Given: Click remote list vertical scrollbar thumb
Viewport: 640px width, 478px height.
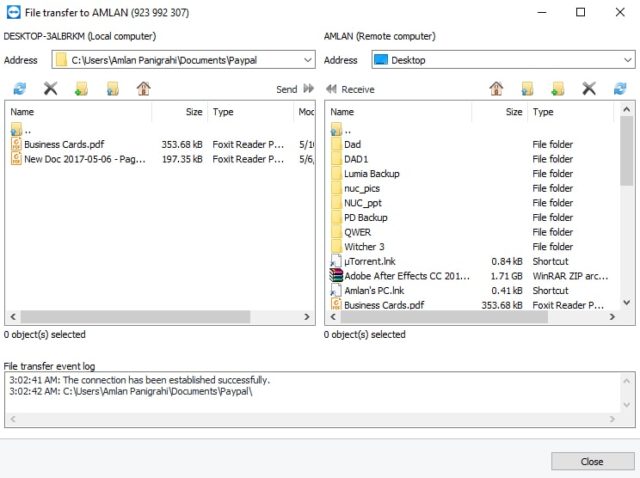Looking at the screenshot, I should [x=626, y=150].
